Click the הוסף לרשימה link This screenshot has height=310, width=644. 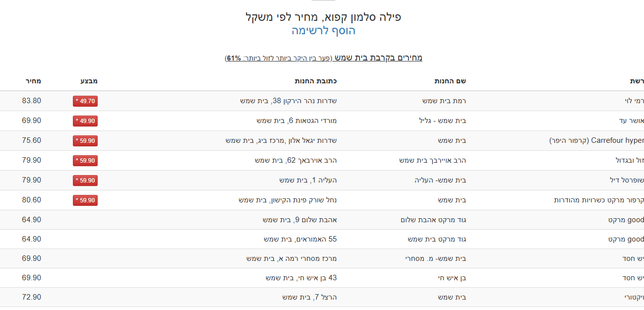(x=323, y=31)
